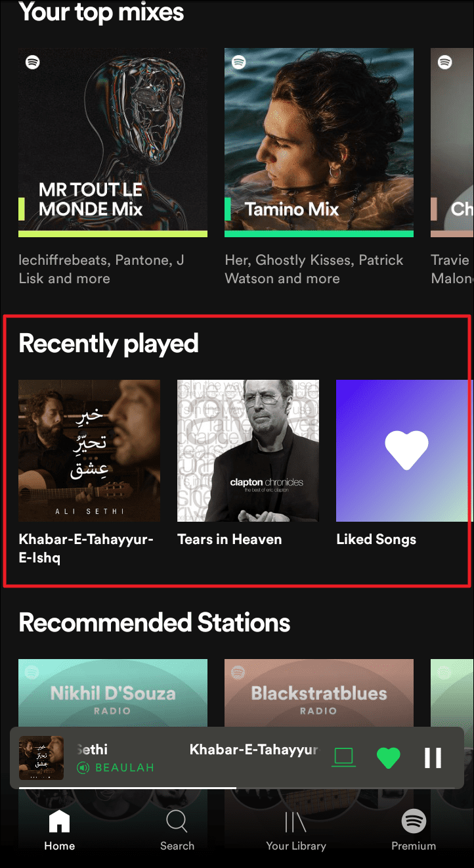Open Tears in Heaven clapton chronicles cover
Image resolution: width=474 pixels, height=868 pixels.
pyautogui.click(x=248, y=451)
